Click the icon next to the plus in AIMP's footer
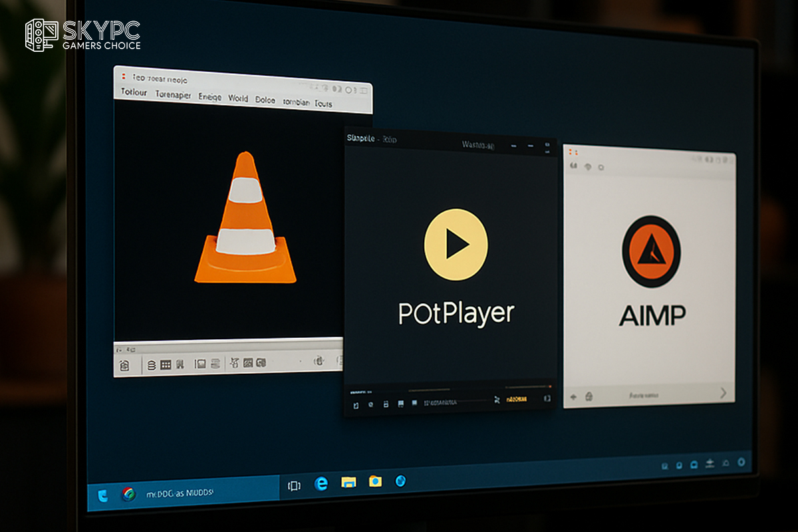Screen dimensions: 798x532 click(589, 397)
